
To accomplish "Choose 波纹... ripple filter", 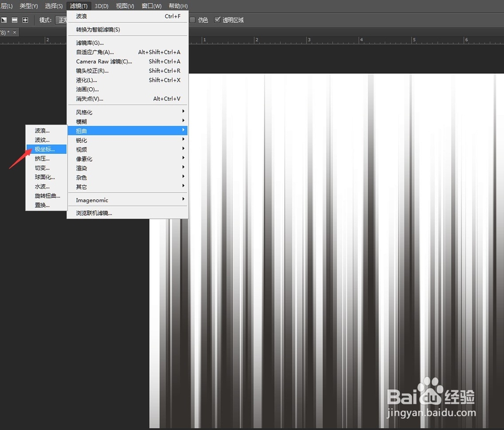I will pos(46,140).
